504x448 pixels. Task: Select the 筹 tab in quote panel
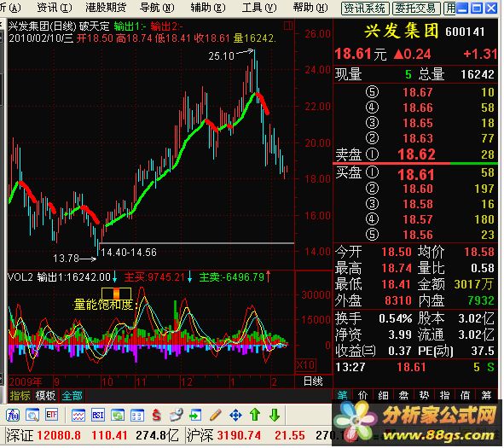tap(486, 396)
